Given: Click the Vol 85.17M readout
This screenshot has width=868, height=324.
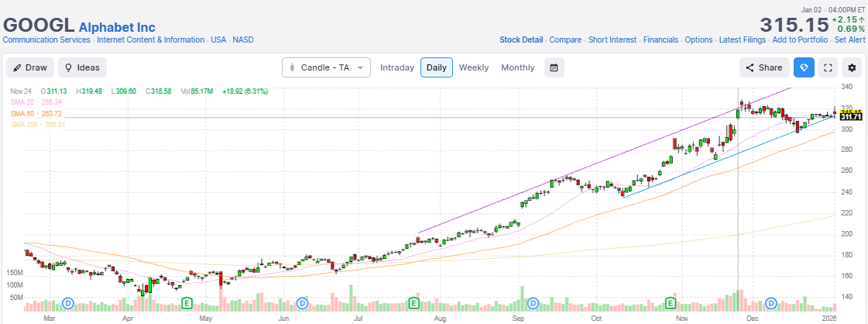Looking at the screenshot, I should [197, 91].
